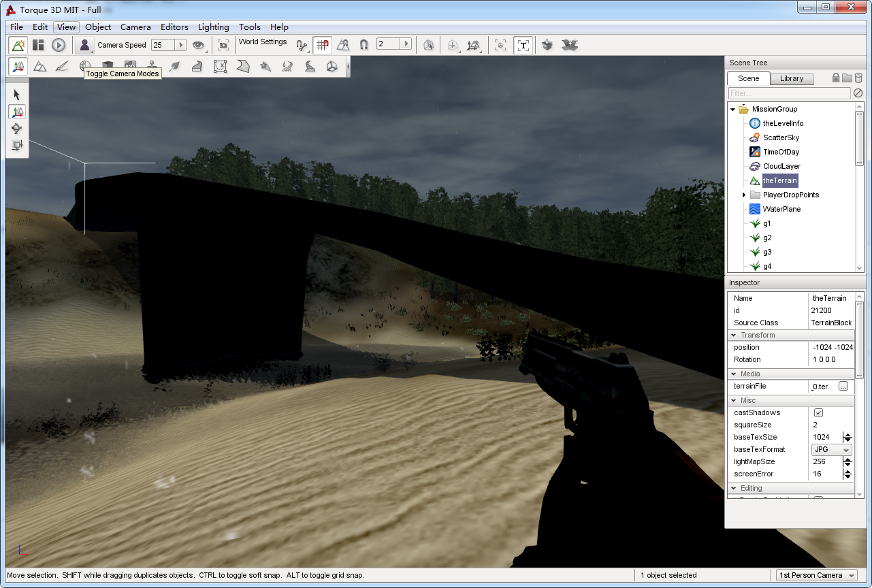872x588 pixels.
Task: Click the Play Game button in toolbar
Action: pos(59,45)
